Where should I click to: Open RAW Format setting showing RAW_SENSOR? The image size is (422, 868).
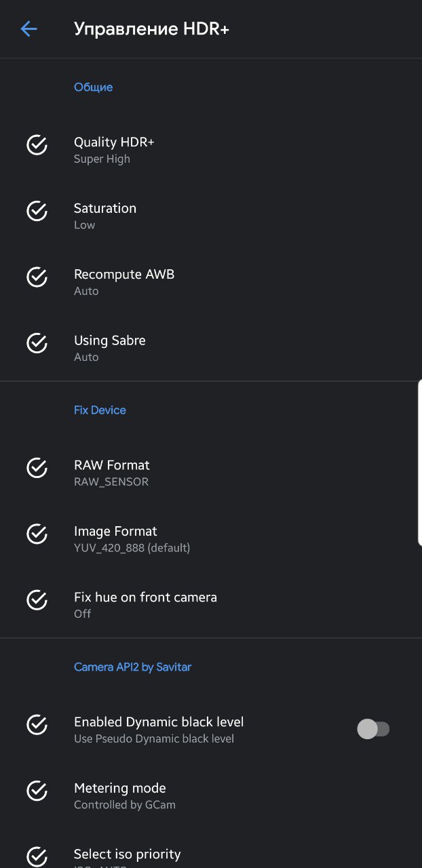click(211, 473)
